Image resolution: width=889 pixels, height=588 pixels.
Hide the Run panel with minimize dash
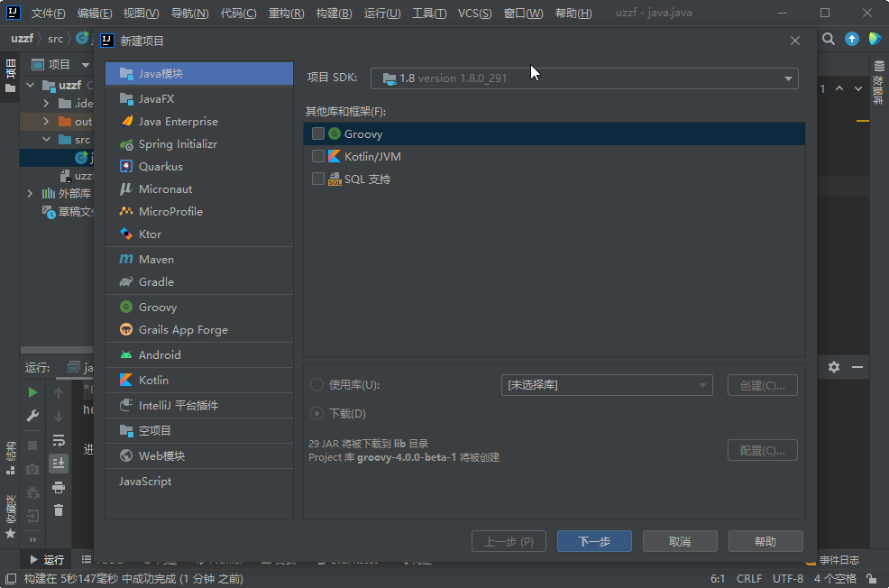point(857,367)
